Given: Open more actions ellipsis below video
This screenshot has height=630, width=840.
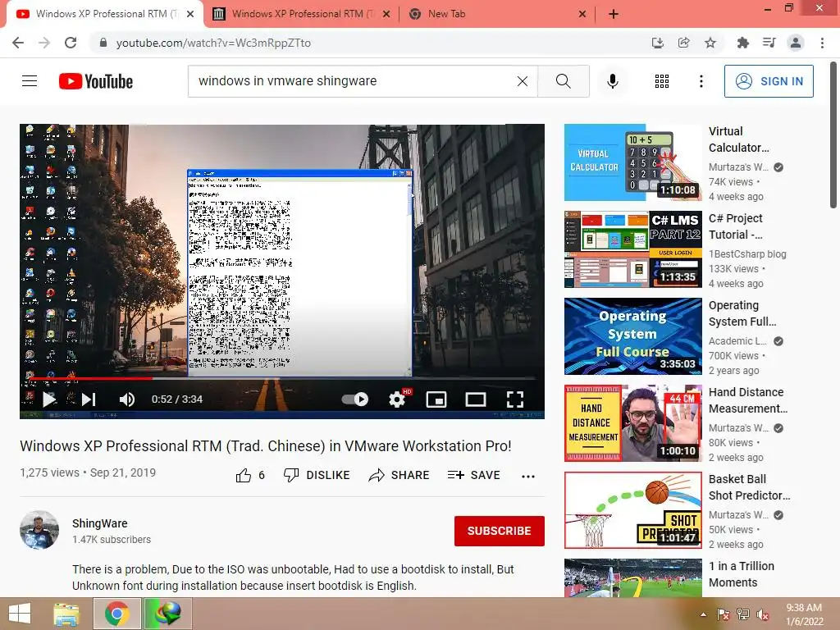Looking at the screenshot, I should [x=528, y=477].
